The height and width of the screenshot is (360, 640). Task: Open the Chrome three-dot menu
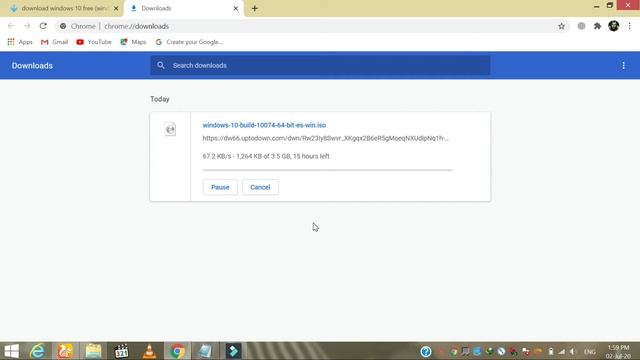[x=629, y=26]
